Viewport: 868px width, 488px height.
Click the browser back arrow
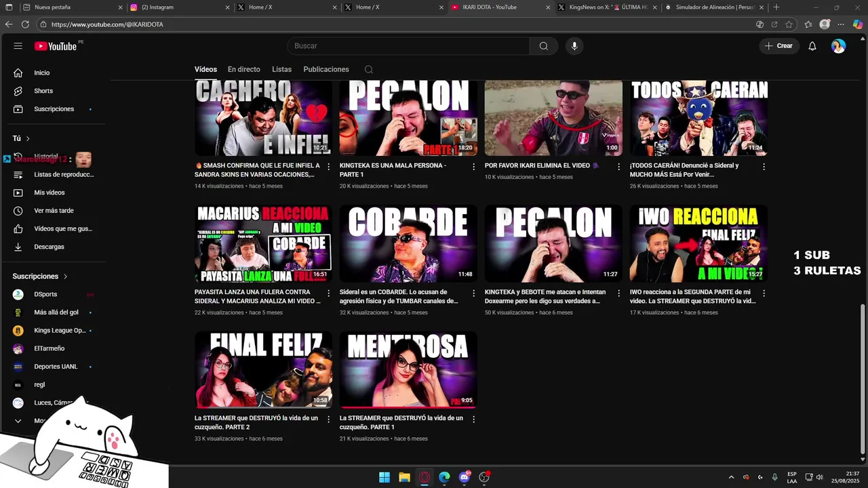[9, 24]
